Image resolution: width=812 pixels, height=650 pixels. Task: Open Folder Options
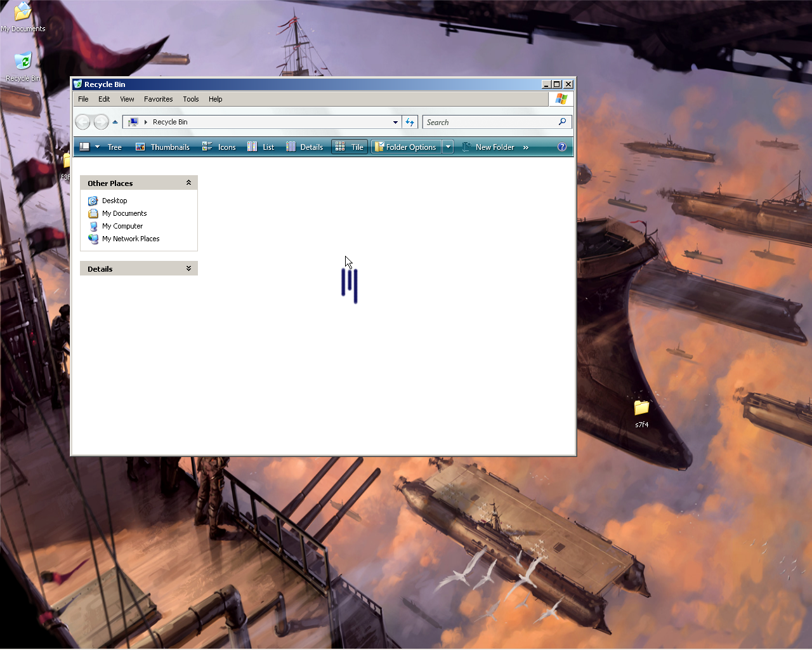pos(405,147)
